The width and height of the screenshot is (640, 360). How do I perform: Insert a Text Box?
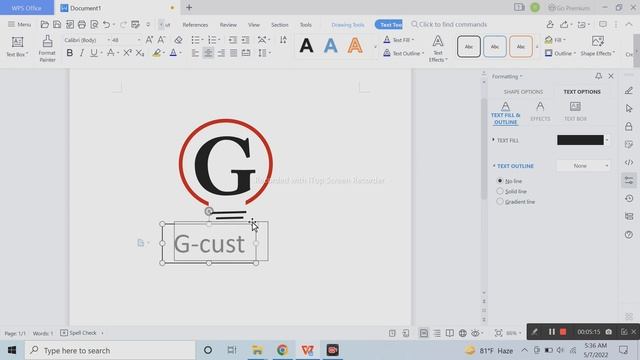(x=17, y=47)
